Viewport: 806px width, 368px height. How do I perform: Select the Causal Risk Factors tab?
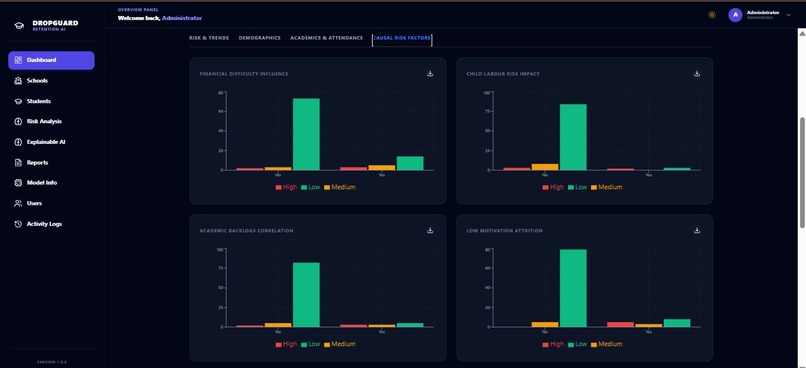(x=402, y=38)
